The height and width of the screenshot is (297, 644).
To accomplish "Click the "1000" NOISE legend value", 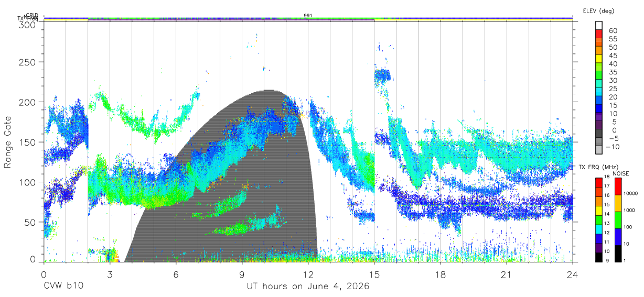I will tap(630, 211).
